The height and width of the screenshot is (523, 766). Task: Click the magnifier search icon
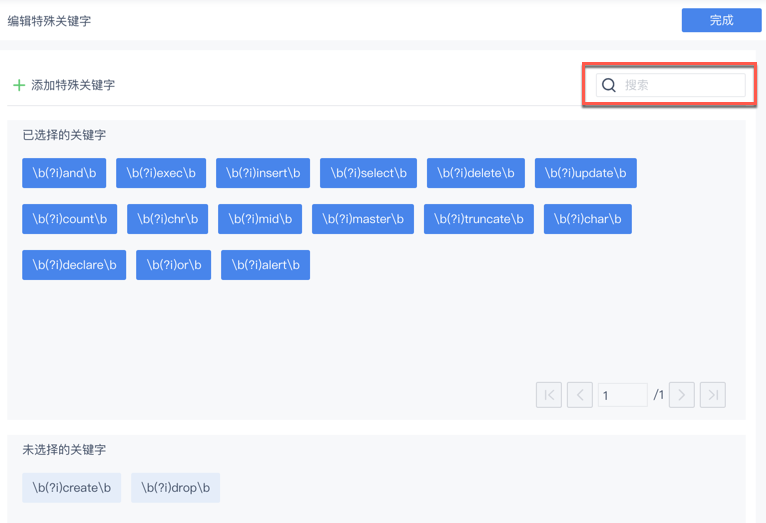point(608,85)
